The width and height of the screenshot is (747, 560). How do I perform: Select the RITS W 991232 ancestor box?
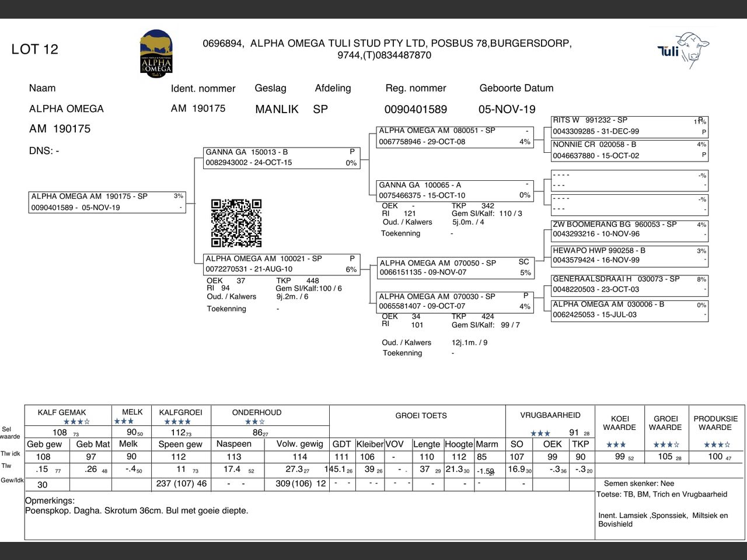[629, 126]
